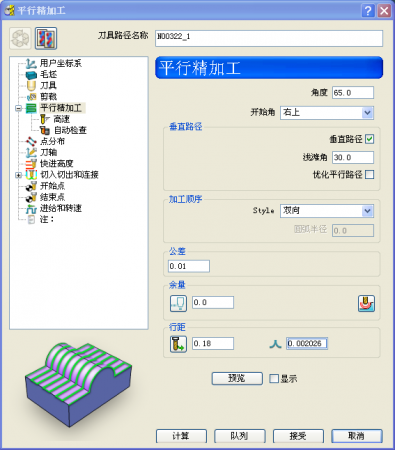Click the cusp height icon in 行距
The width and height of the screenshot is (395, 450).
275,344
